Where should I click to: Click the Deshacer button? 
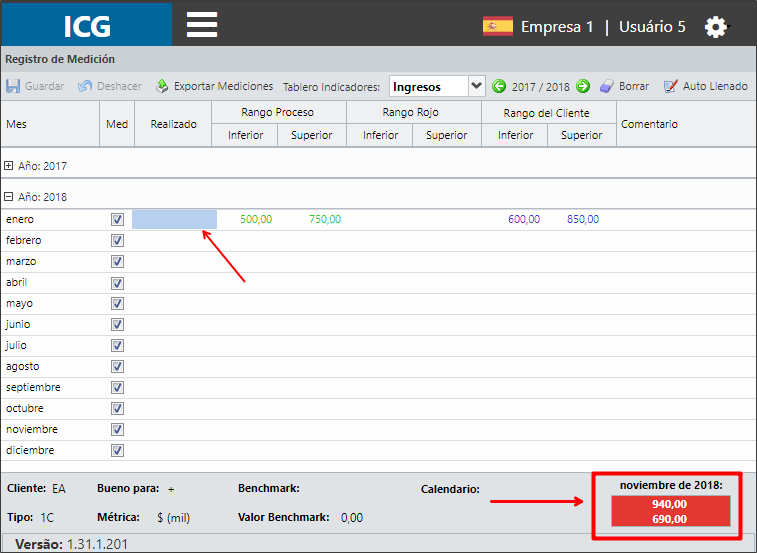point(110,86)
